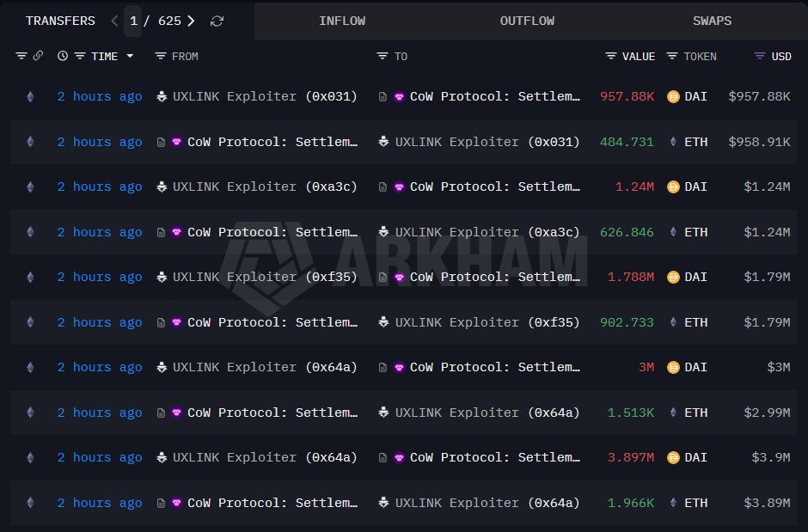Click the contract document icon in second row
Screen dimensions: 808x532
click(x=161, y=142)
